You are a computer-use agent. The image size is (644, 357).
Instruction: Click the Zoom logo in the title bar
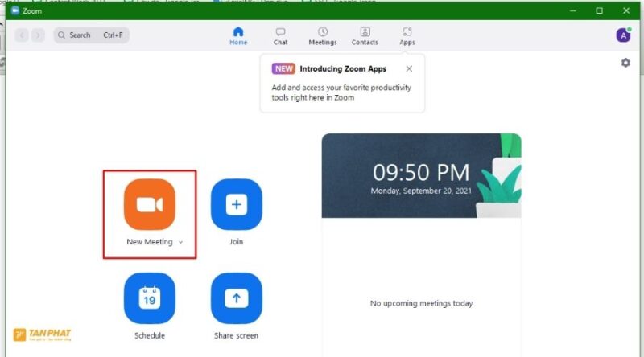point(15,10)
